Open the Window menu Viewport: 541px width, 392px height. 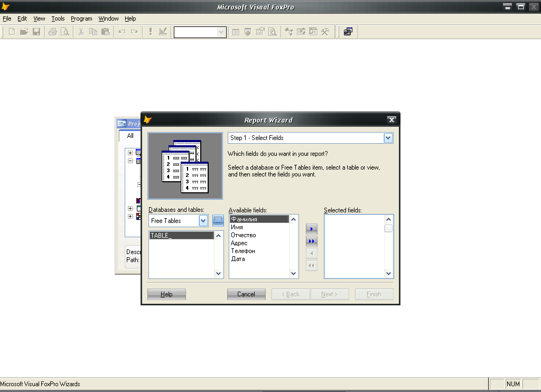(108, 18)
